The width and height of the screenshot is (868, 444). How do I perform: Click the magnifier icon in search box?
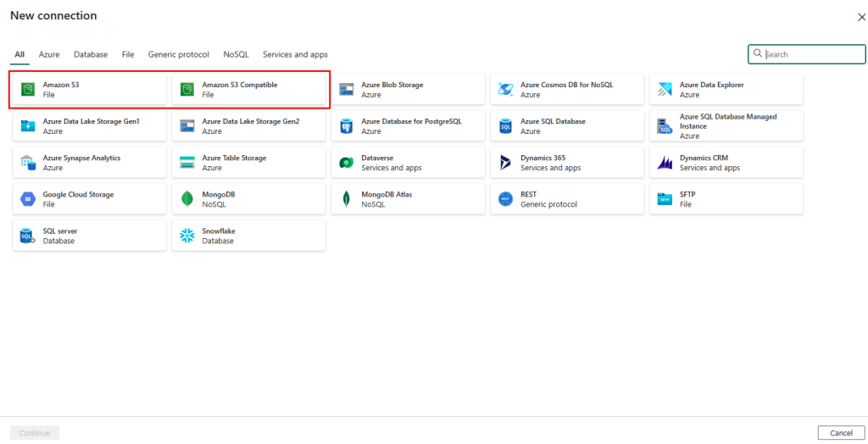point(758,53)
